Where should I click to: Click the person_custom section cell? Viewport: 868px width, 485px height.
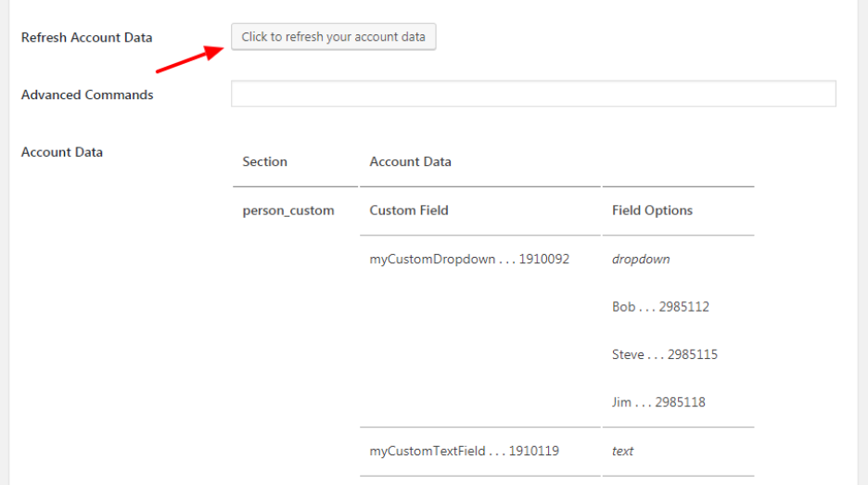(x=287, y=211)
